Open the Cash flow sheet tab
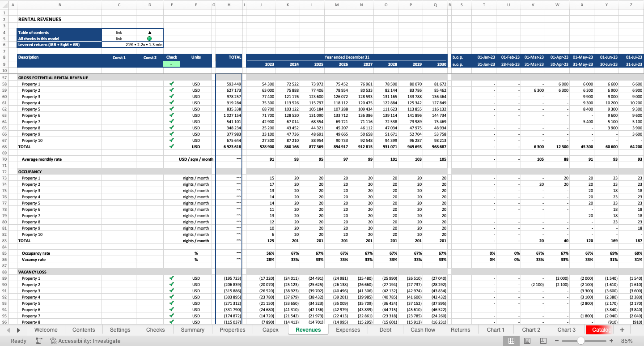This screenshot has width=644, height=346. (x=423, y=330)
